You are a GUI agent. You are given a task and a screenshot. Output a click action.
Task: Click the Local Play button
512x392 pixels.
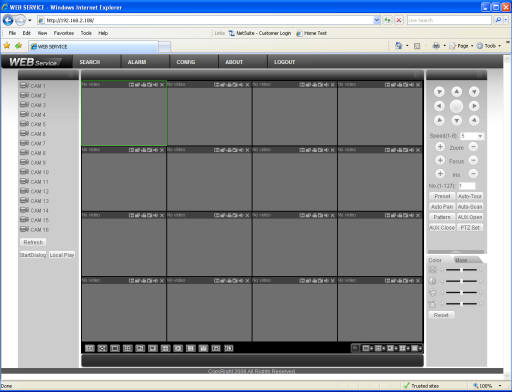click(x=62, y=255)
